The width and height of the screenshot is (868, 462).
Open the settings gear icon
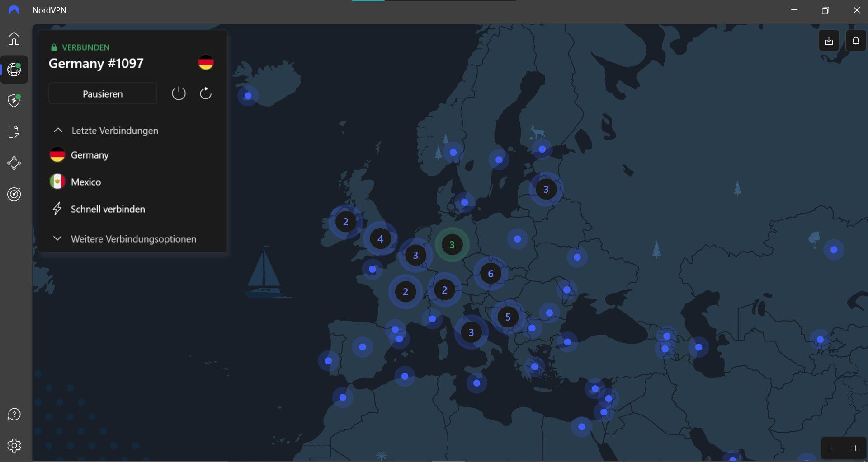pyautogui.click(x=14, y=446)
